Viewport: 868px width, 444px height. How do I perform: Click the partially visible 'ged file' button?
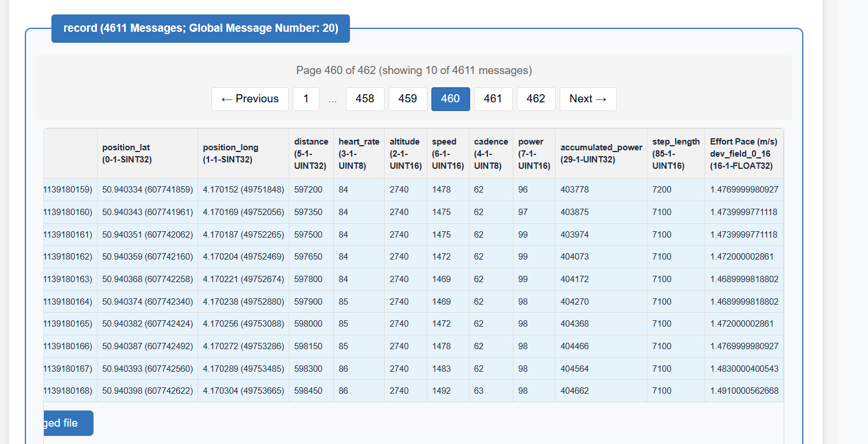(x=68, y=423)
